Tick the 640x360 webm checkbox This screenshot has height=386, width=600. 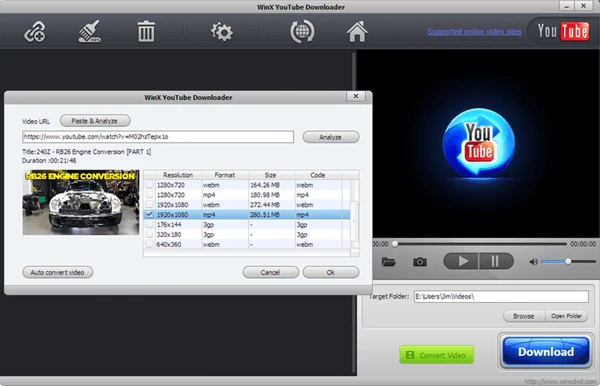149,244
